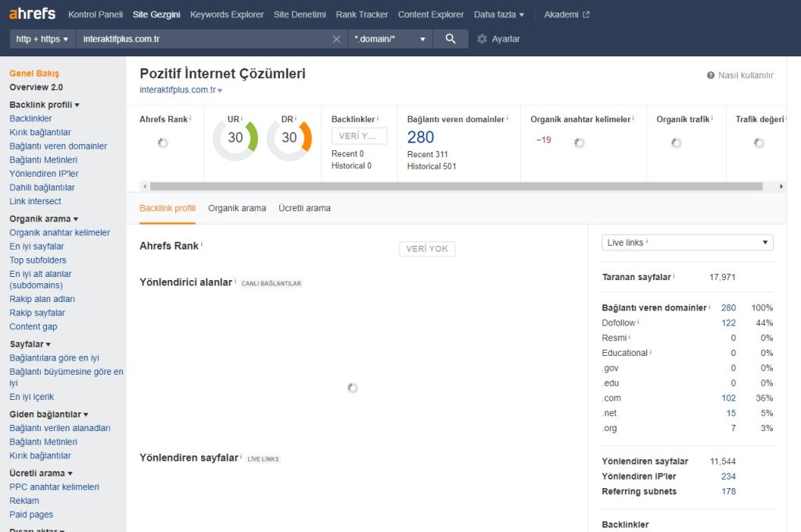Go to Keywords Explorer
The height and width of the screenshot is (532, 801).
point(227,14)
